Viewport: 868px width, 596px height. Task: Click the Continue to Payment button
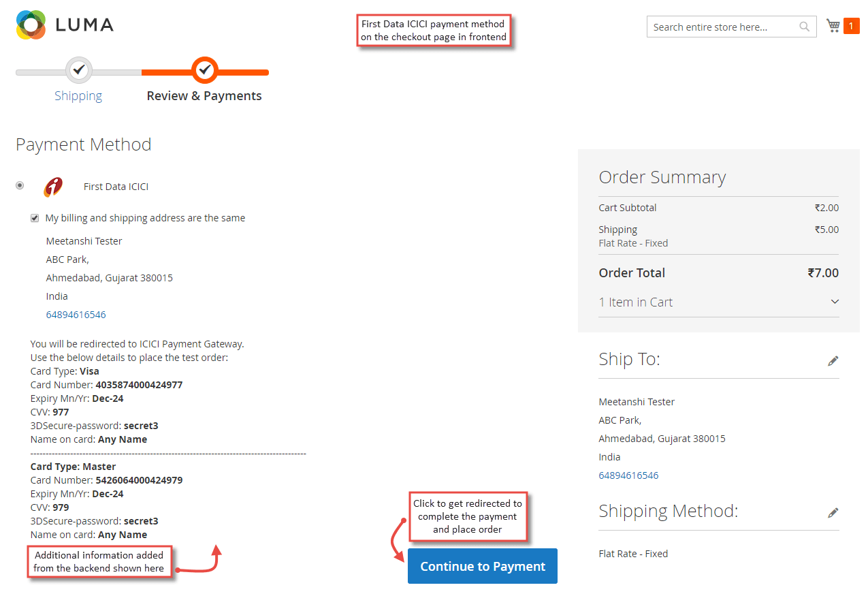[482, 566]
